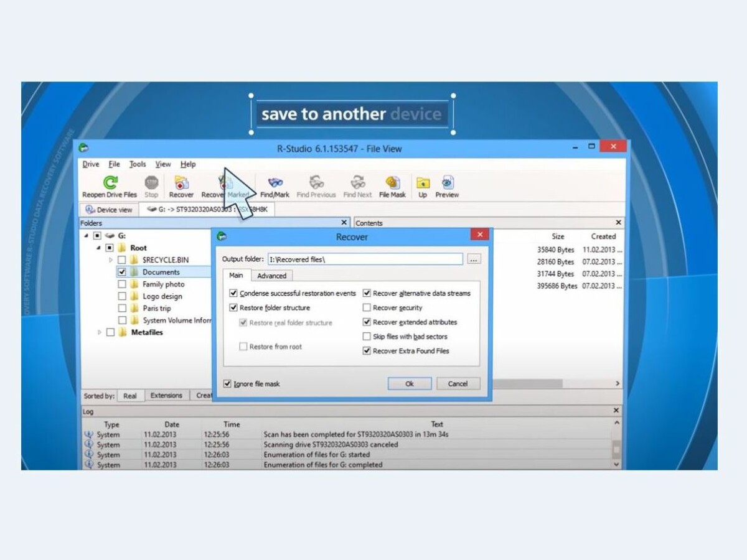Click the Logo design folder icon
The height and width of the screenshot is (560, 747).
134,296
